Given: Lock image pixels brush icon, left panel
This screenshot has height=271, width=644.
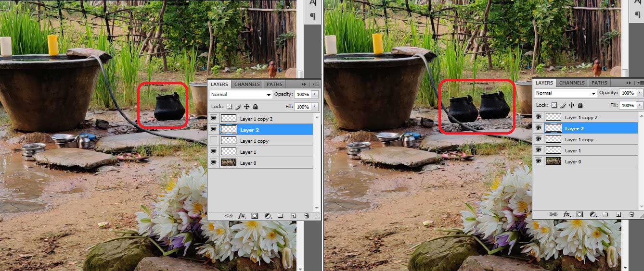Looking at the screenshot, I should coord(238,107).
